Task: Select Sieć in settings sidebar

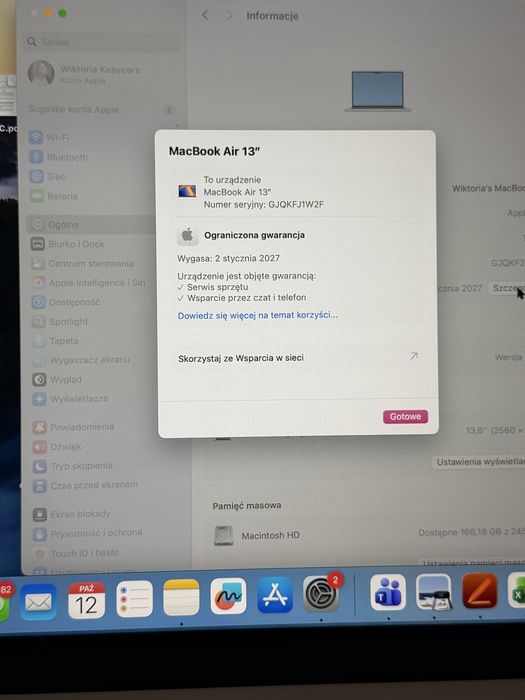Action: point(48,177)
